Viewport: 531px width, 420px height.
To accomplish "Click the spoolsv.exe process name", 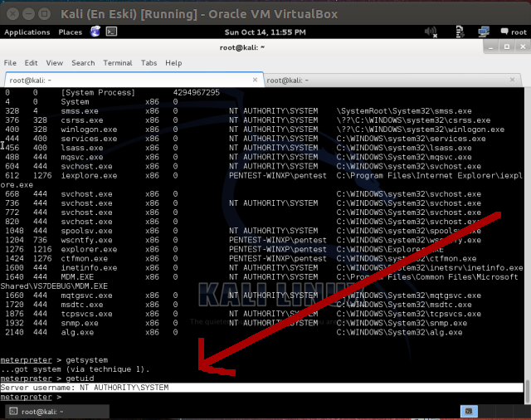I will click(86, 231).
